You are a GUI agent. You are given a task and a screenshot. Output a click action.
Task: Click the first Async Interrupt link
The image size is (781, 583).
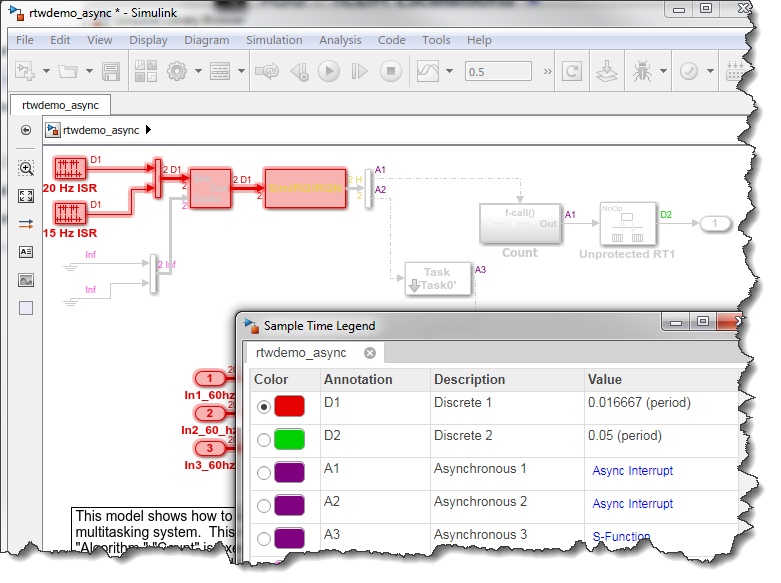632,471
